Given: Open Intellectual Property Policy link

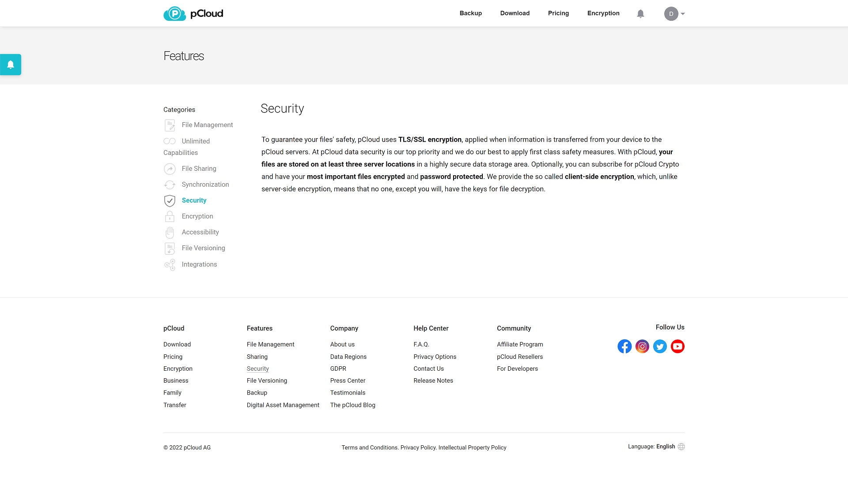Looking at the screenshot, I should [472, 448].
